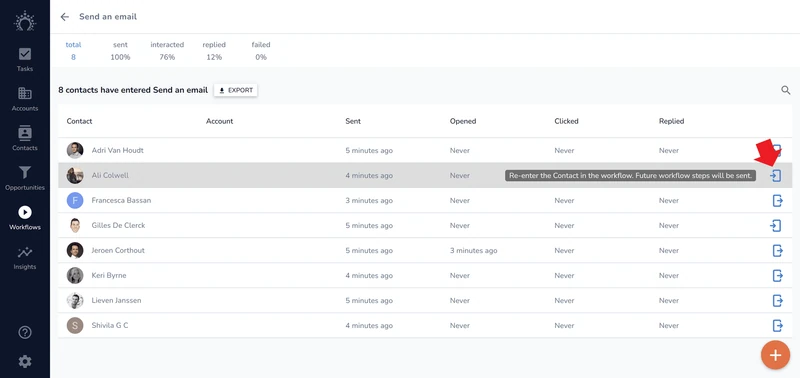Exit Lieven Janssen from the workflow
800x378 pixels.
(777, 300)
